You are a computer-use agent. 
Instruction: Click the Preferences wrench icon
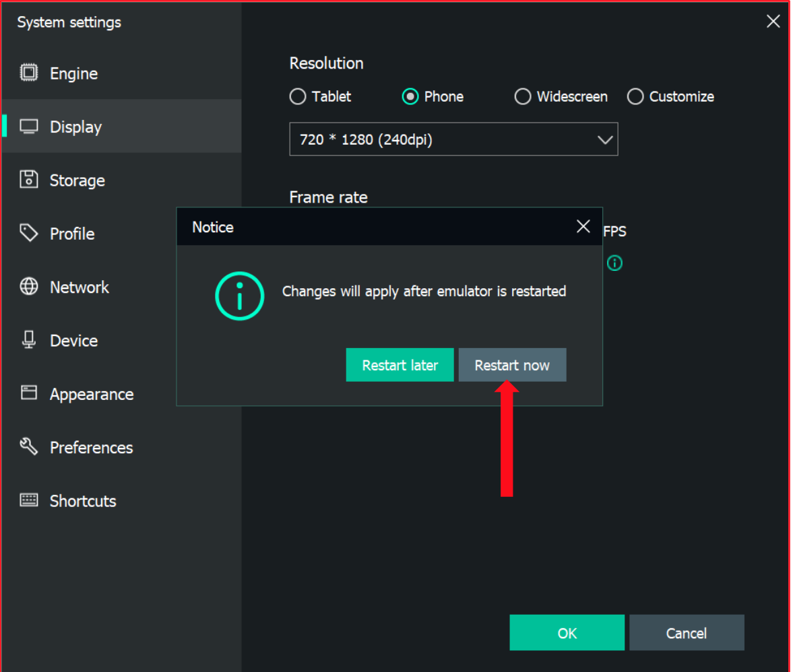(28, 446)
